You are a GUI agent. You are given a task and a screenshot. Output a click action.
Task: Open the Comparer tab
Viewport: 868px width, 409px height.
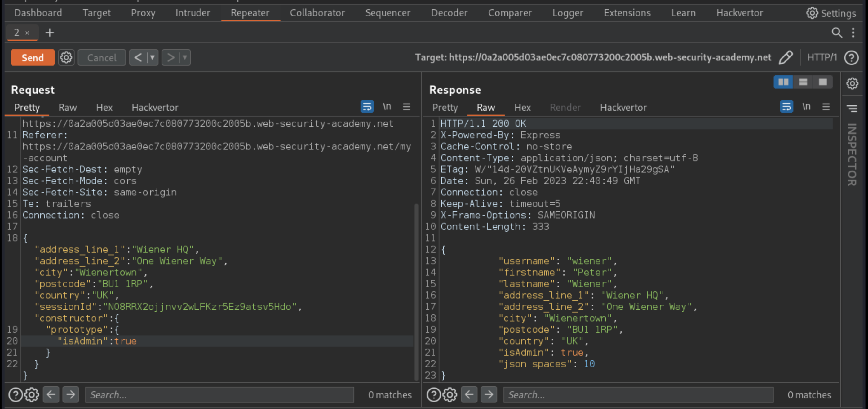pos(509,13)
